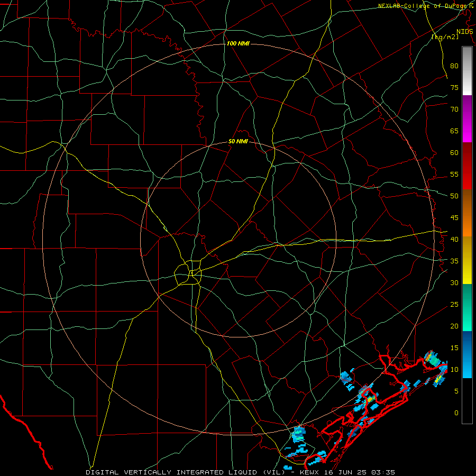Click the yellow segment of the color bar

coord(467,260)
